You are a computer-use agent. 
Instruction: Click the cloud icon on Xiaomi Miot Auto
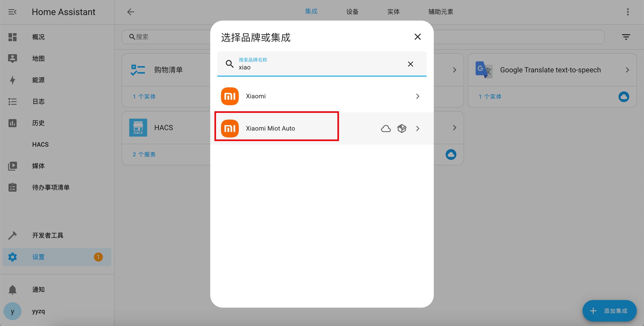386,129
